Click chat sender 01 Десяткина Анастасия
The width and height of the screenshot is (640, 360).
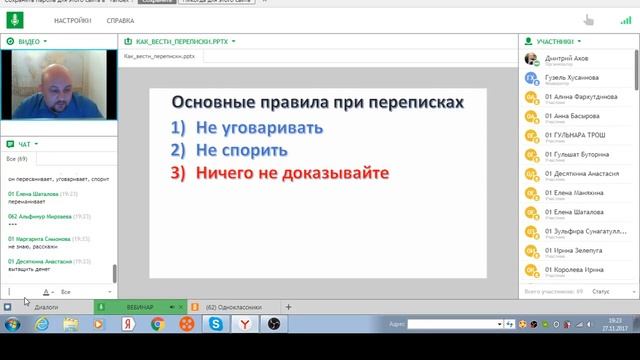point(40,261)
